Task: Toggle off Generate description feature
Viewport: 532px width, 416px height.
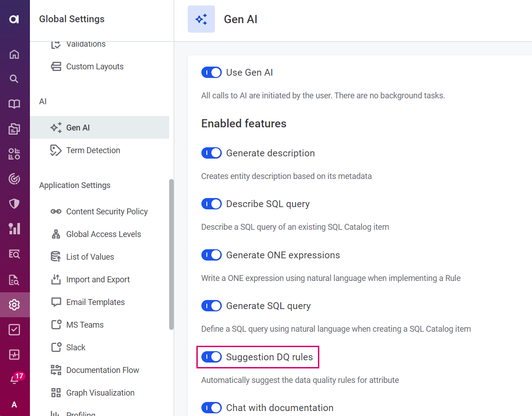Action: pyautogui.click(x=211, y=153)
